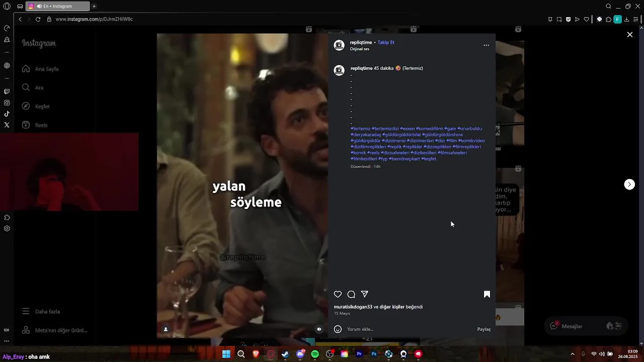Open the emoji picker in comment box
644x362 pixels.
[x=338, y=329]
